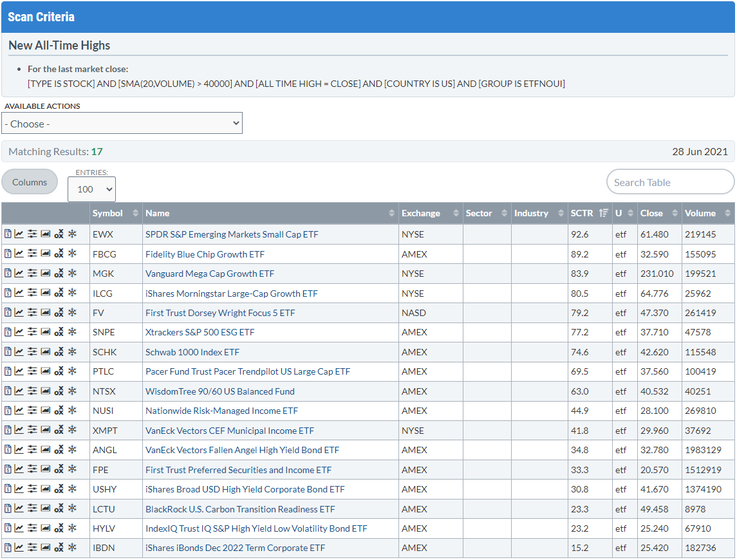Select the EWX symbol cell
This screenshot has width=737, height=560.
click(116, 234)
